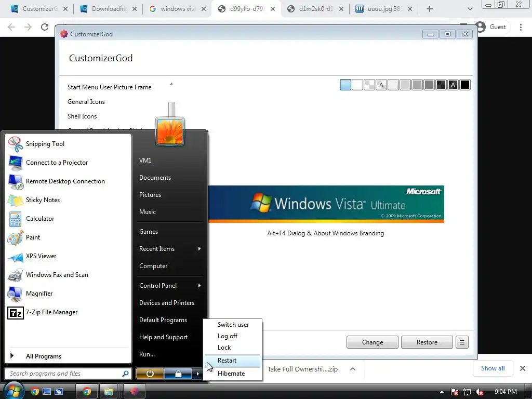Click the network tray icon
Viewport: 532px width, 399px height.
point(467,392)
